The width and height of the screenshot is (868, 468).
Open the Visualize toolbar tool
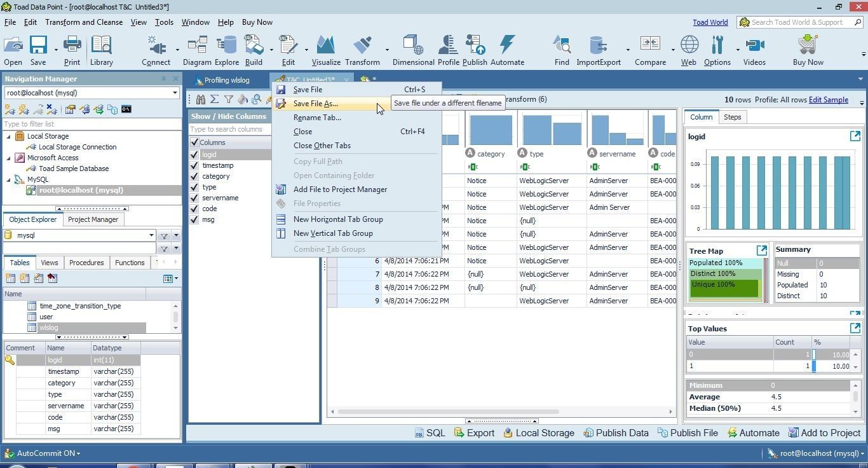[326, 50]
